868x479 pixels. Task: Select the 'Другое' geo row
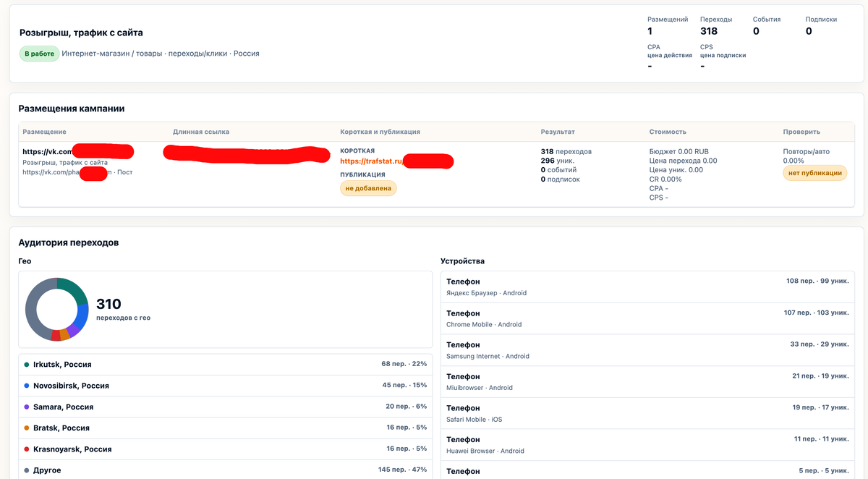coord(226,470)
